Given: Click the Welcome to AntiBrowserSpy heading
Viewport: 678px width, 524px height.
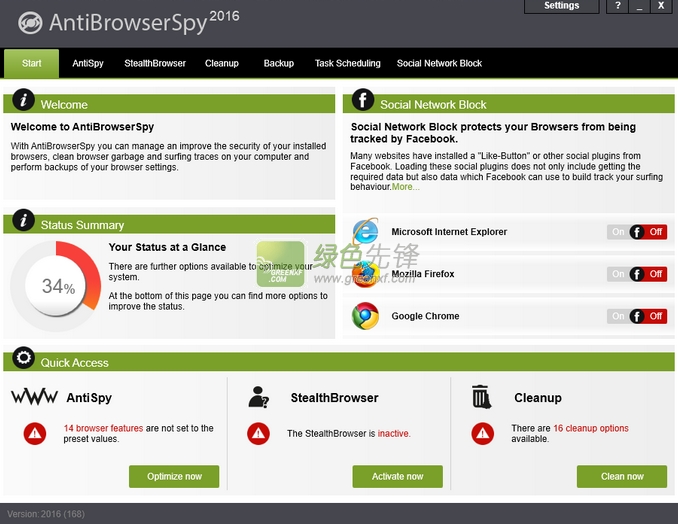Looking at the screenshot, I should [x=82, y=127].
